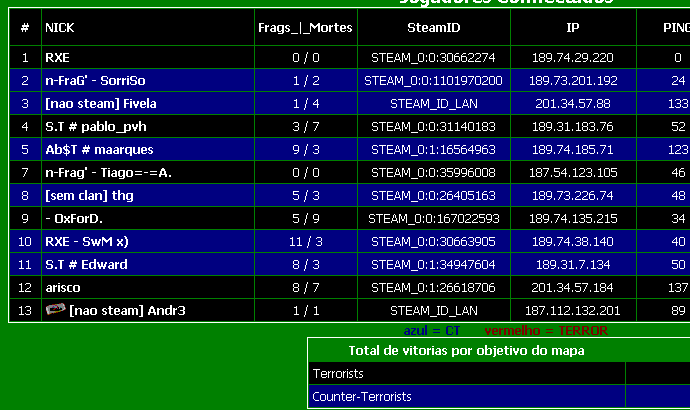
Task: Click the 'vermelho = TERROR' legend text
Action: tap(546, 330)
